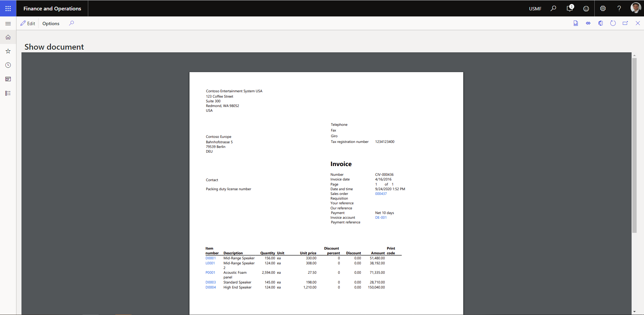Click the action pane search icon
This screenshot has height=315, width=644.
(71, 23)
